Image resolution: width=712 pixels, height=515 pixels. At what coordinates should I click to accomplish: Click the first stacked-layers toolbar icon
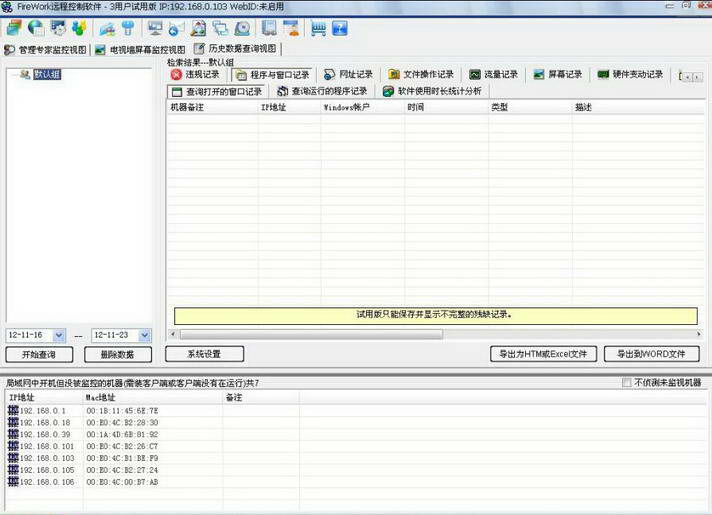tap(13, 28)
